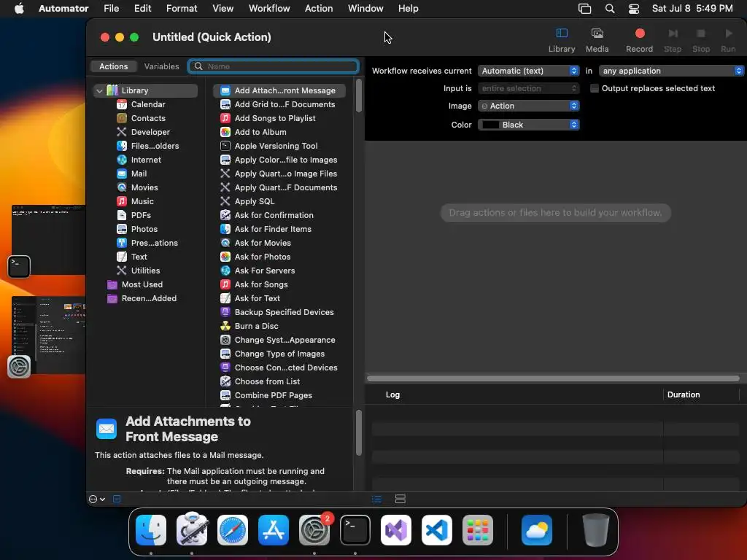Start recording with the Record button
Image resolution: width=747 pixels, height=560 pixels.
[x=639, y=40]
